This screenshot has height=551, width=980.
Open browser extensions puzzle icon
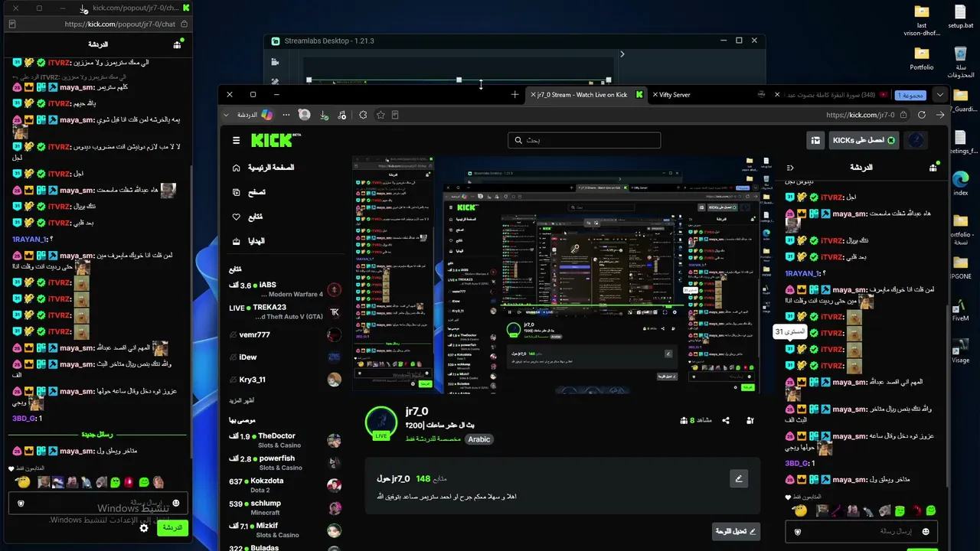[363, 115]
